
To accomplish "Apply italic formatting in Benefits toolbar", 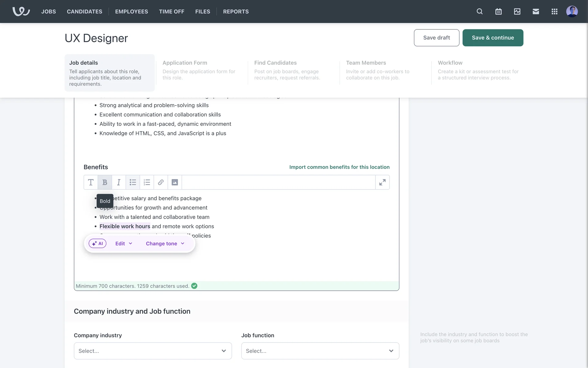I will [x=119, y=182].
